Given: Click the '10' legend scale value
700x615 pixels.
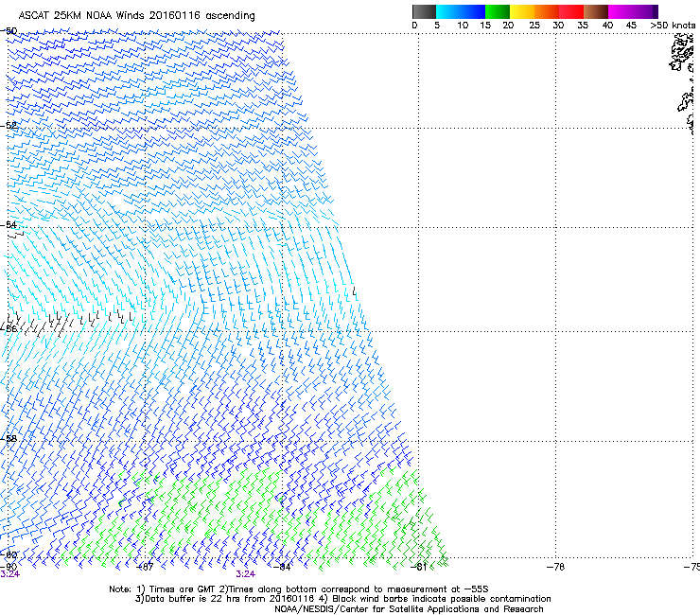Looking at the screenshot, I should point(463,26).
